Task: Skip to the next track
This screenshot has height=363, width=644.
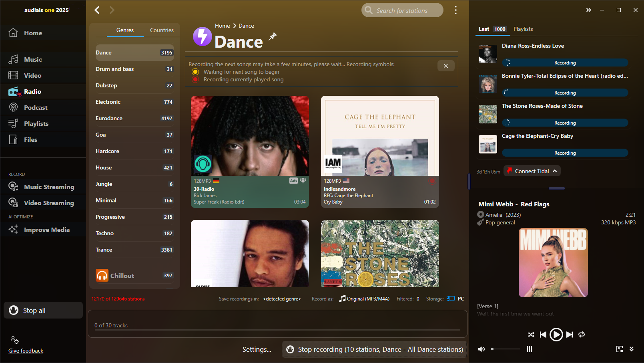Action: [x=570, y=335]
